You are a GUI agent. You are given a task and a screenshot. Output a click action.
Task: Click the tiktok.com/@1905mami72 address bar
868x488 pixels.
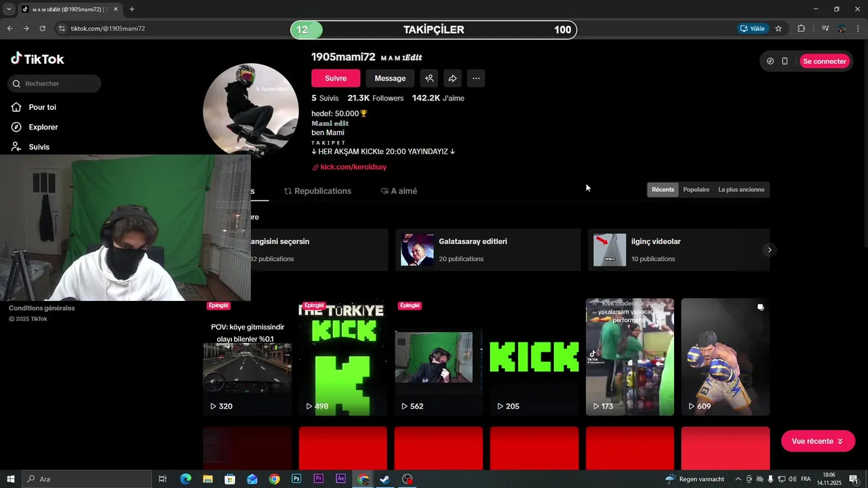108,28
